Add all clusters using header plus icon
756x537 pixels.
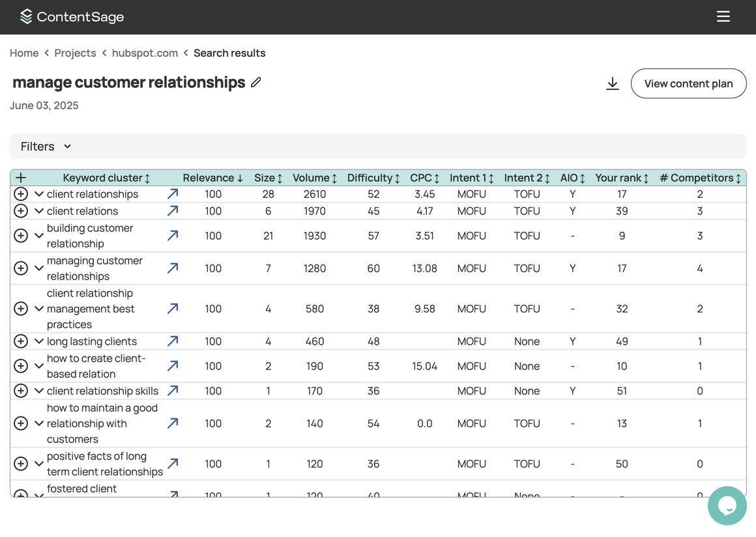click(x=21, y=178)
